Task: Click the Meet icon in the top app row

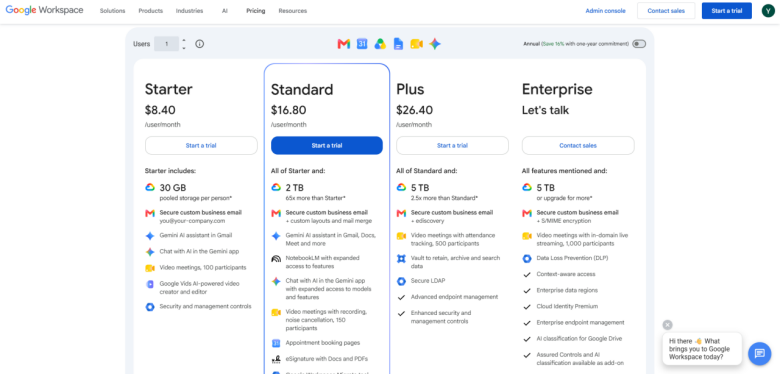Action: 416,44
